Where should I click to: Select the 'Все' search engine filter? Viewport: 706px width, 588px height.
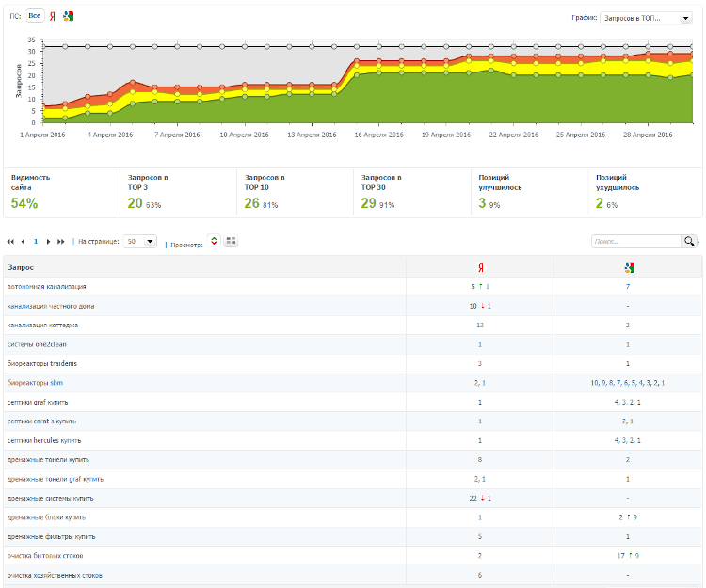[x=34, y=16]
